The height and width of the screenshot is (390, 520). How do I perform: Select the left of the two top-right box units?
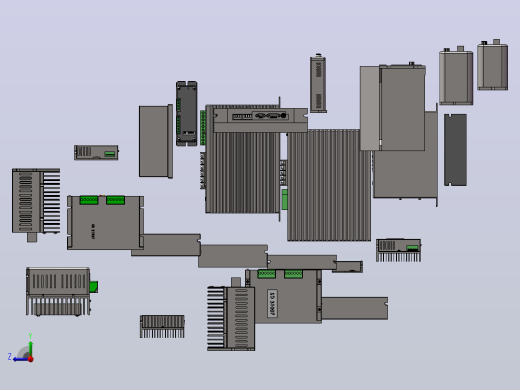(x=456, y=76)
